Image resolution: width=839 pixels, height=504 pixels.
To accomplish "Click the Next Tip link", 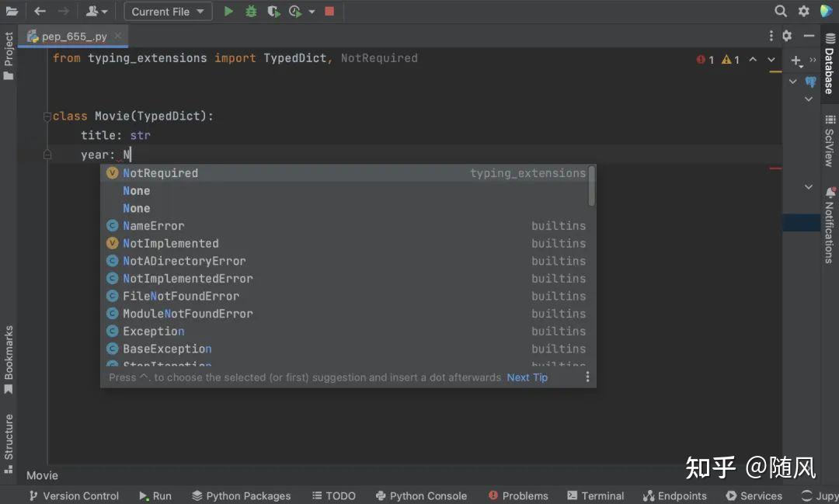I will (527, 377).
